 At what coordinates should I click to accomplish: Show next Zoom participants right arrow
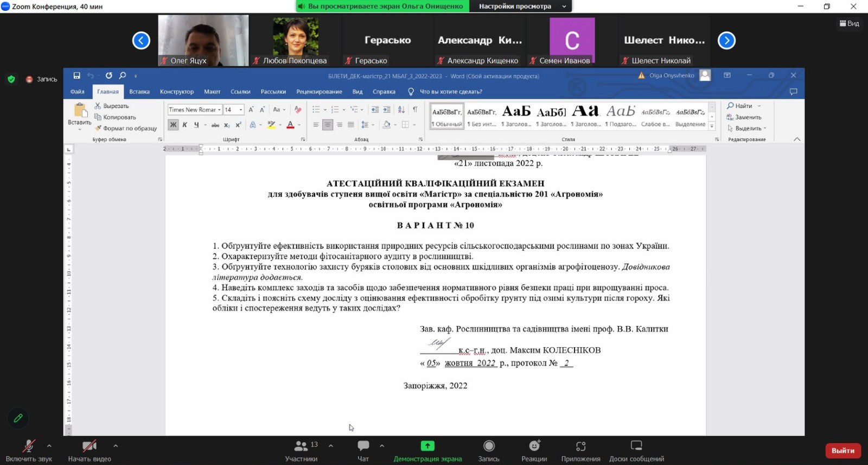point(726,41)
